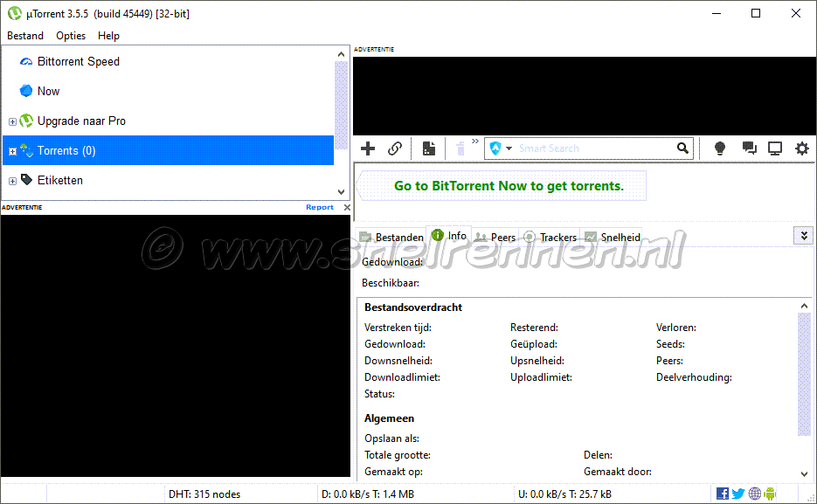
Task: Open remote monitor icon
Action: tap(775, 148)
